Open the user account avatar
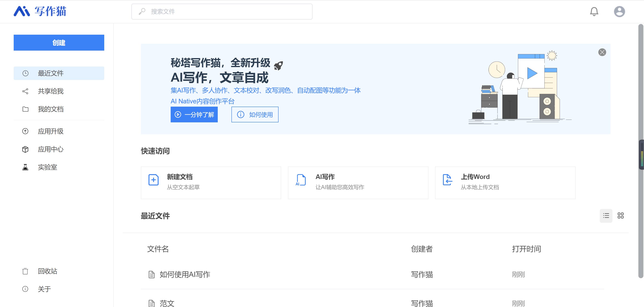The height and width of the screenshot is (307, 644). 619,11
